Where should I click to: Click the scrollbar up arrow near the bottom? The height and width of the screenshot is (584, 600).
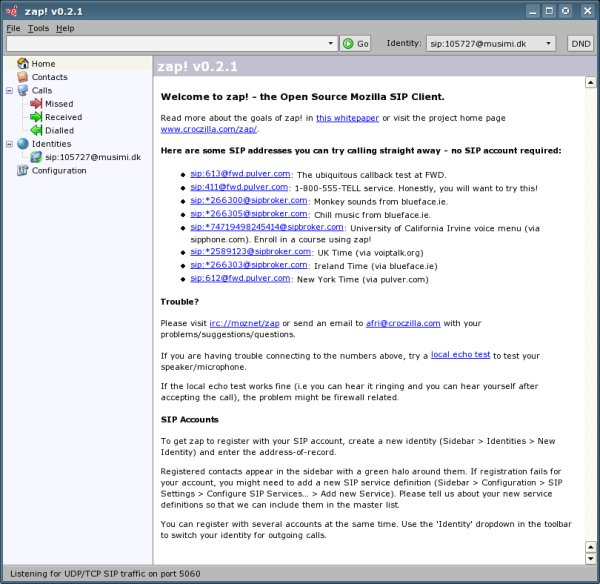[590, 547]
